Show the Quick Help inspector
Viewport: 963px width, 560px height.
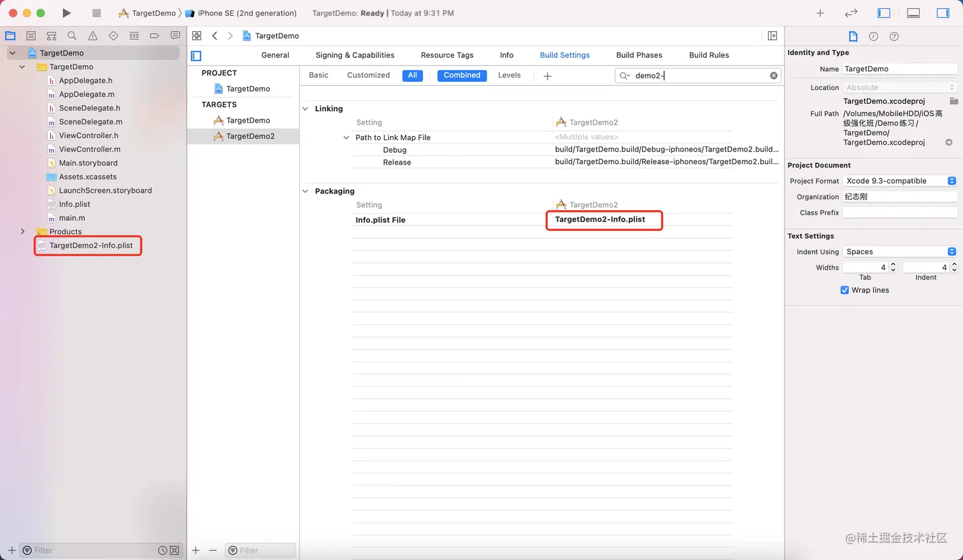coord(894,36)
